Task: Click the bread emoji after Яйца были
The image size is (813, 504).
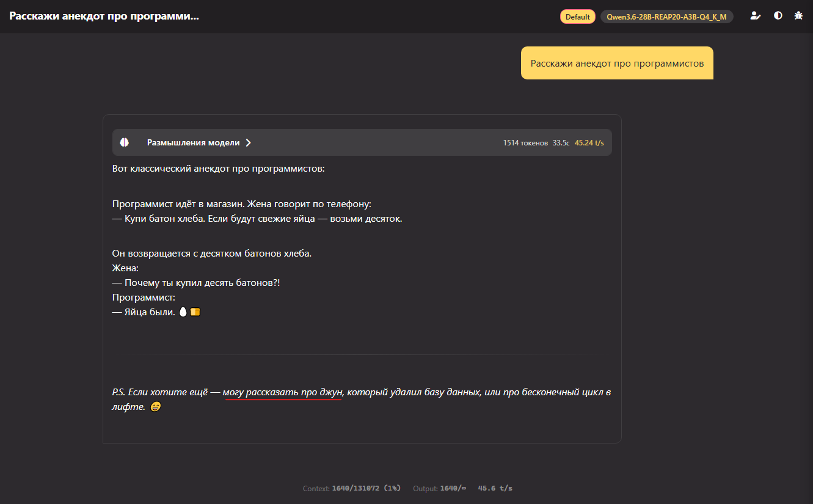Action: click(195, 312)
